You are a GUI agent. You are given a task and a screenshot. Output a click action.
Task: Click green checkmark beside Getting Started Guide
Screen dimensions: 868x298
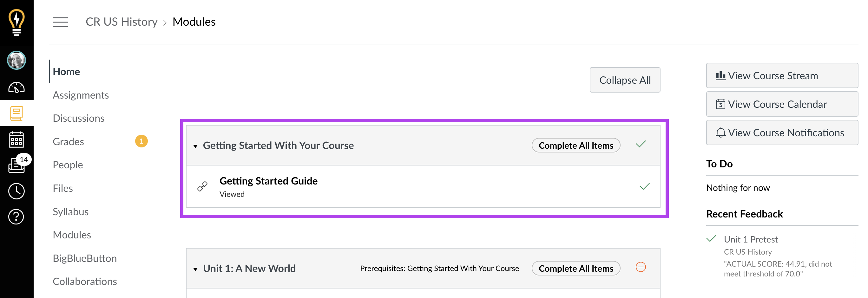(x=644, y=186)
